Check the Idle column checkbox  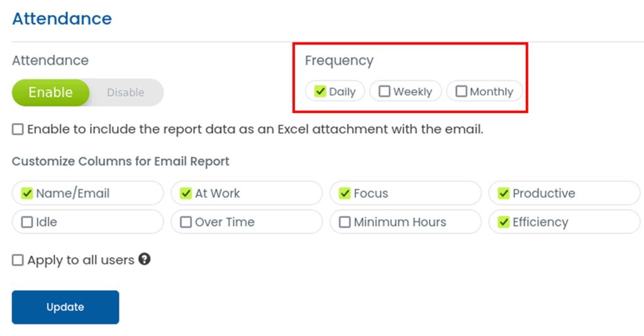pyautogui.click(x=27, y=222)
